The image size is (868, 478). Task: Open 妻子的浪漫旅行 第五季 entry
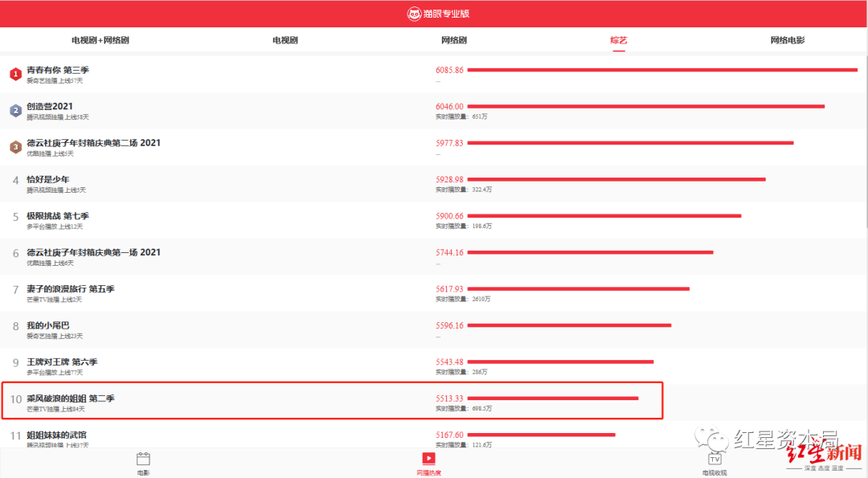click(x=71, y=288)
